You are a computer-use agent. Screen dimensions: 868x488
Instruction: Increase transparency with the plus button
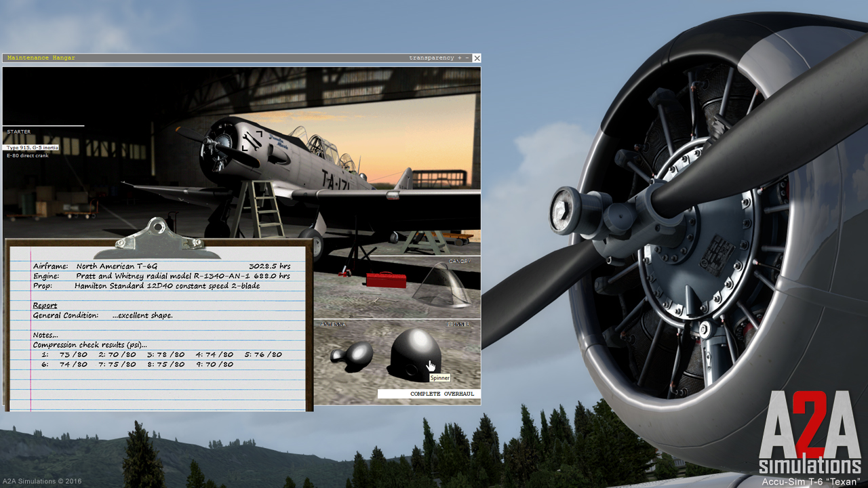click(x=460, y=58)
